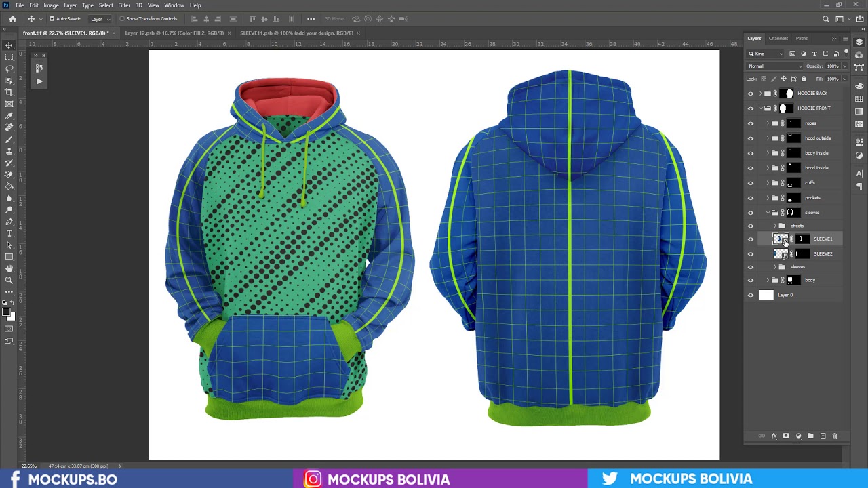The height and width of the screenshot is (488, 868).
Task: Open Search icon at top right
Action: coord(826,19)
